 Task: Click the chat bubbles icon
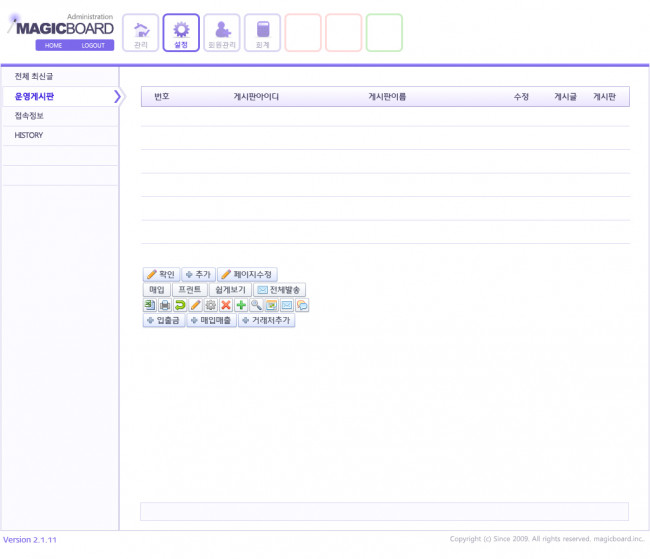(302, 305)
